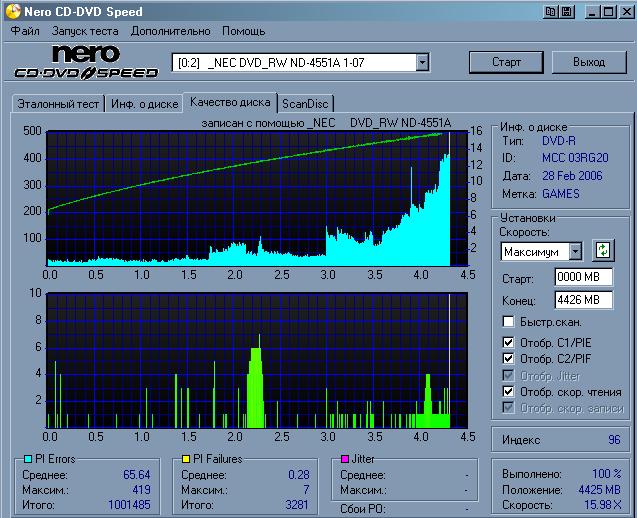Click the magenta Jitter legend square
The width and height of the screenshot is (637, 518).
[344, 459]
